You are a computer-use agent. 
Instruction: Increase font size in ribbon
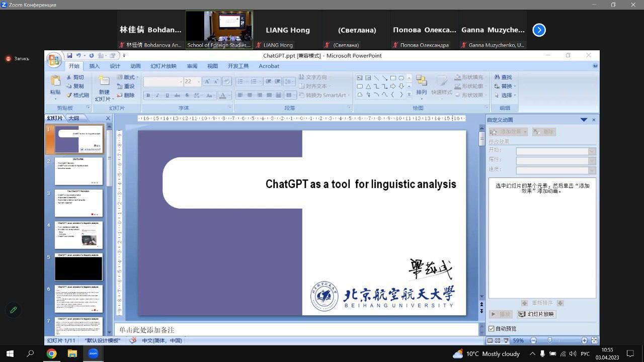[208, 81]
